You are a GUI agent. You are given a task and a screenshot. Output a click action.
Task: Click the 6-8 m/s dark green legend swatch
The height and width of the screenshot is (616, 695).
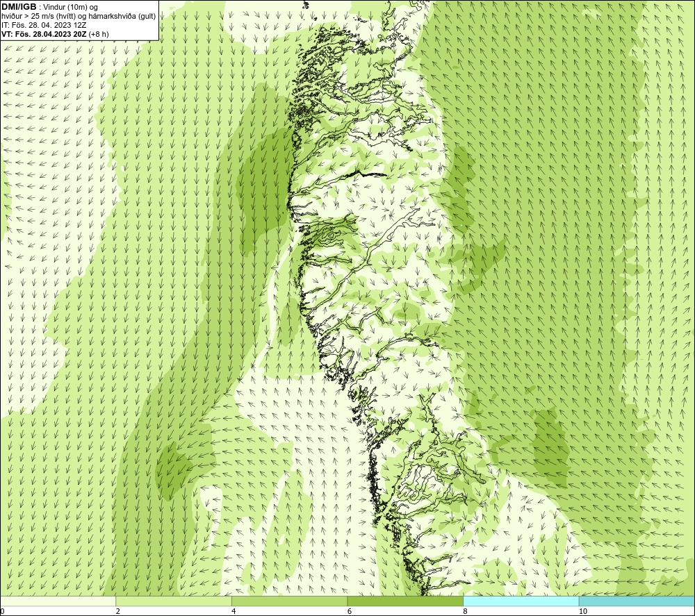point(405,601)
